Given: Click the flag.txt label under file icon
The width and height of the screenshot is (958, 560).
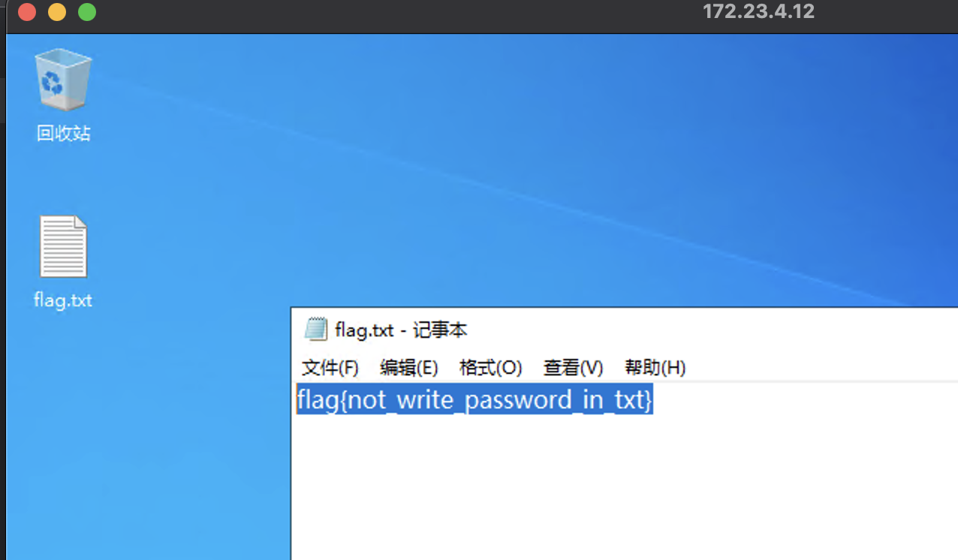Looking at the screenshot, I should coord(63,300).
